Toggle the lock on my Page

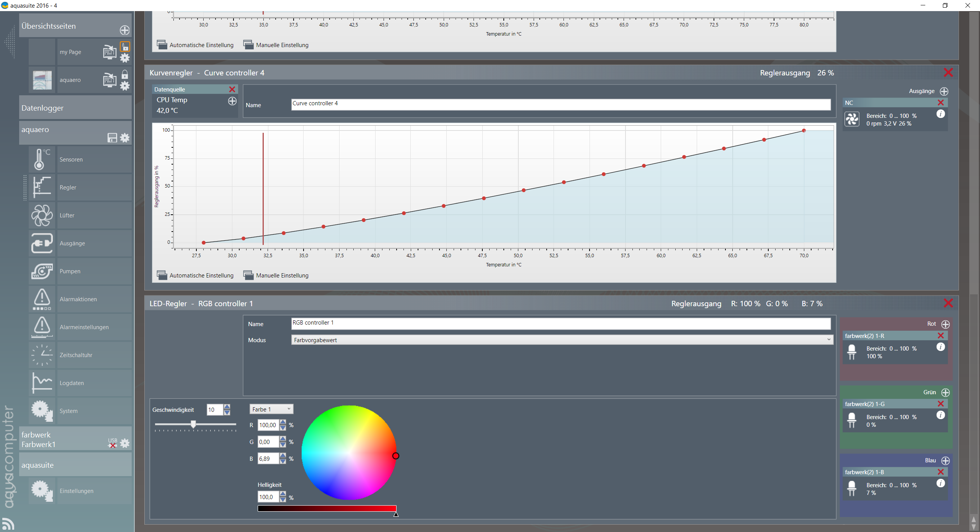[x=125, y=47]
